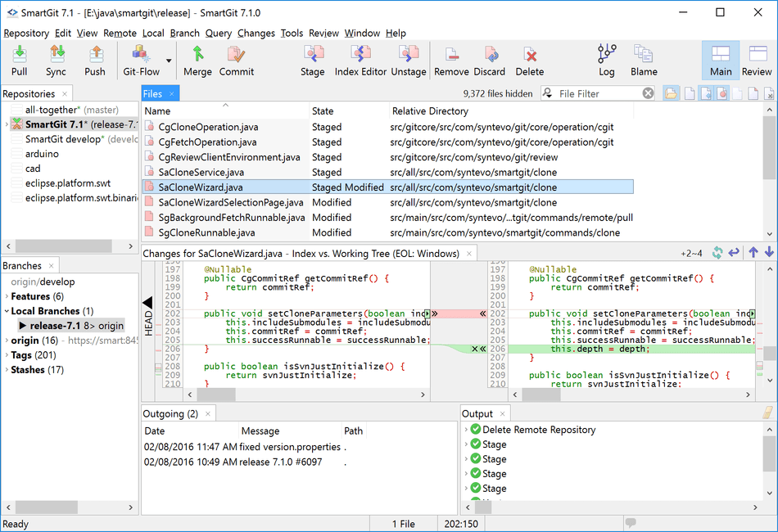Discard changes with the Discard icon
778x532 pixels.
489,61
